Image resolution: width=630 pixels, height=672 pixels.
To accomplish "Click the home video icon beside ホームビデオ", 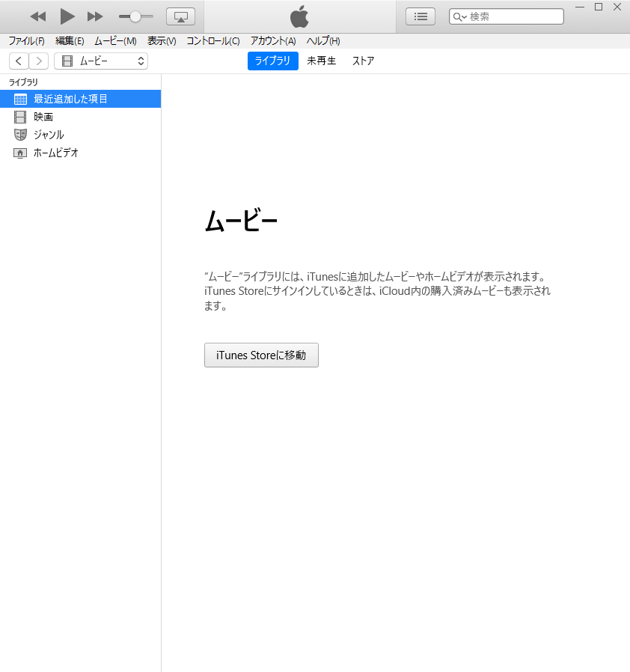I will pos(20,153).
